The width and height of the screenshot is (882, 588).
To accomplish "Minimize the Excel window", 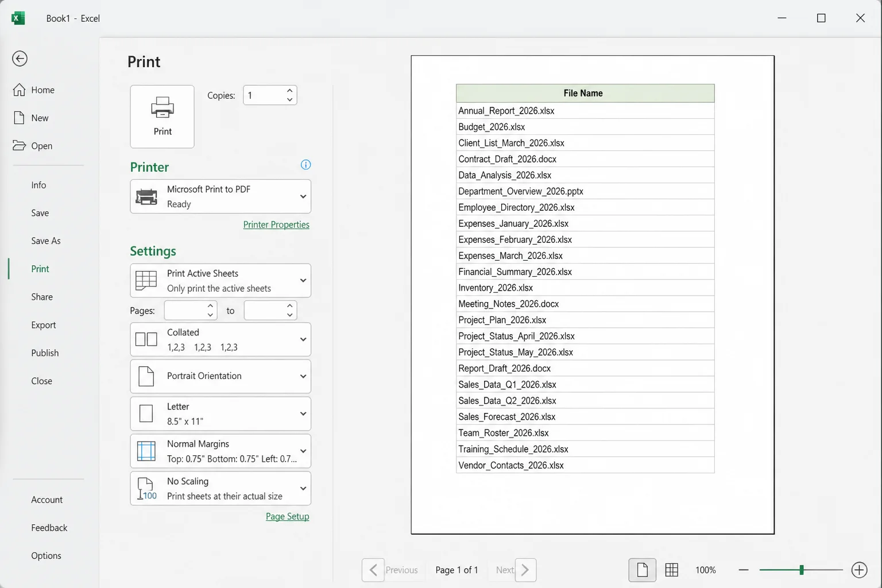I will pos(782,18).
